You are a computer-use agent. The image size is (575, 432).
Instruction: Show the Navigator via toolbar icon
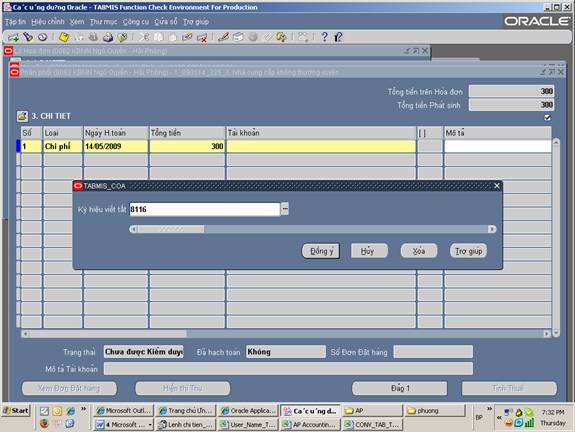pyautogui.click(x=43, y=37)
